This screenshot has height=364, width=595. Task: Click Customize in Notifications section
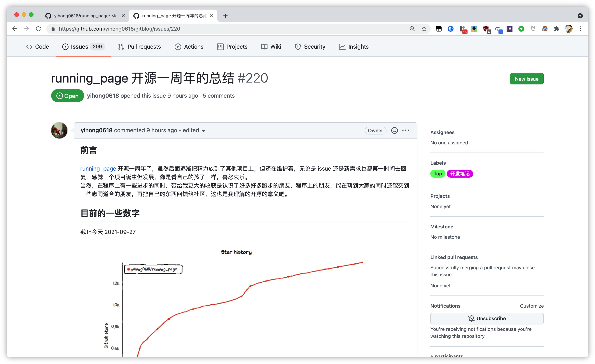click(x=531, y=306)
